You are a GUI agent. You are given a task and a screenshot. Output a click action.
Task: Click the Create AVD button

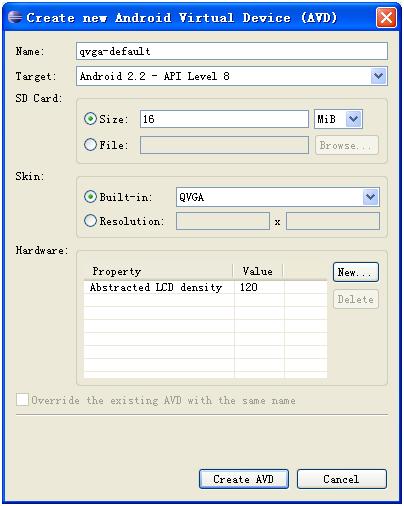tap(244, 479)
